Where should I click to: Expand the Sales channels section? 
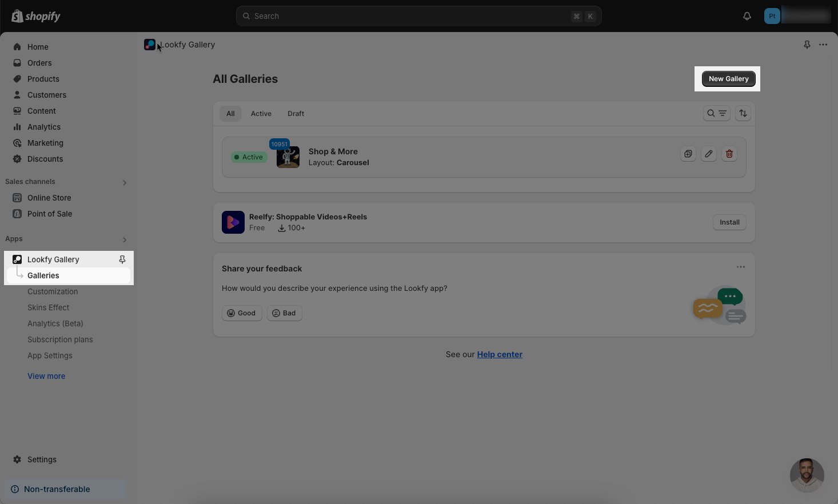(125, 182)
